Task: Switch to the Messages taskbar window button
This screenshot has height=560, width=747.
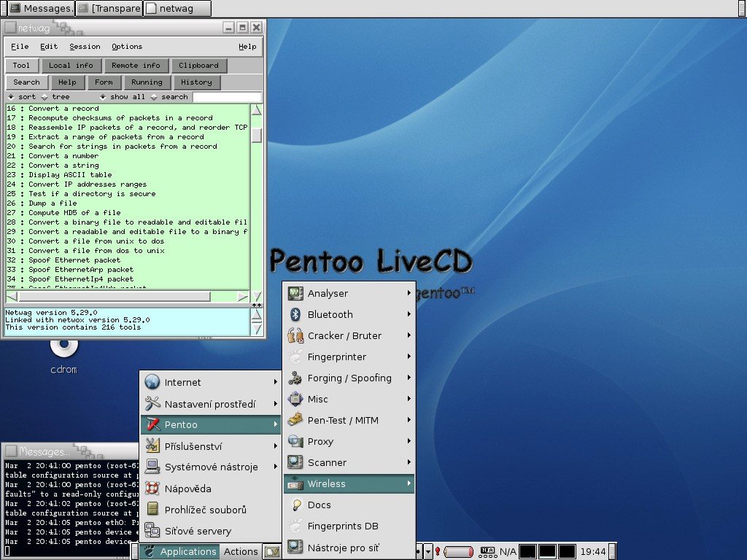Action: (40, 8)
